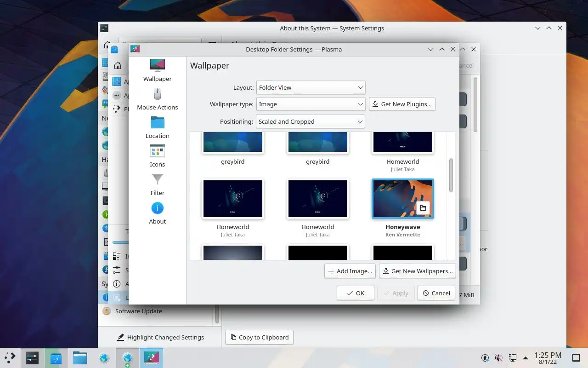Click the Add Image button

[350, 271]
